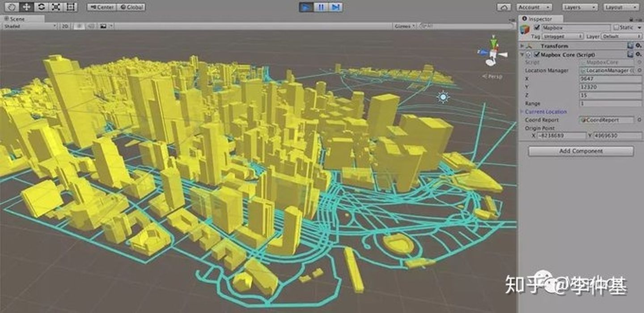
Task: Disable the Mapbox Core script checkbox
Action: tap(537, 54)
